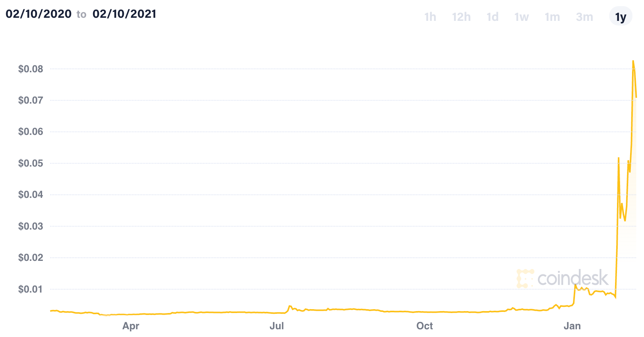644x337 pixels.
Task: Click the CoinDesk logo icon watermark
Action: click(525, 279)
